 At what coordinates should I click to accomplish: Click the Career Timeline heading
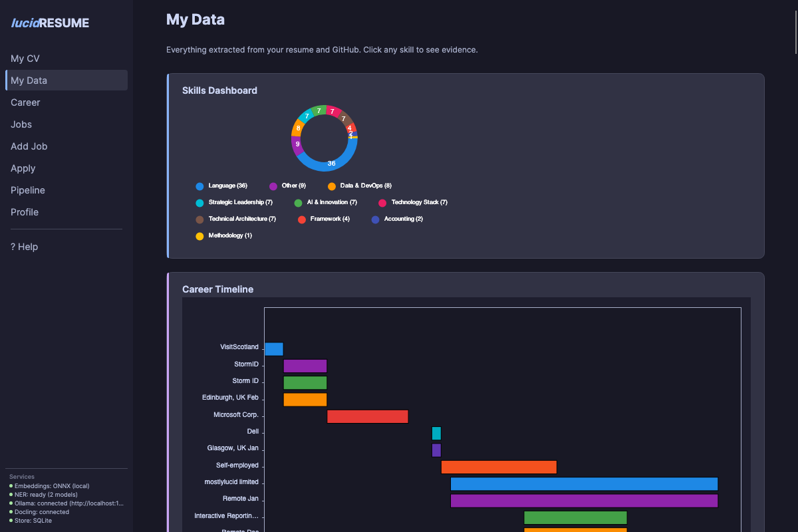click(217, 289)
